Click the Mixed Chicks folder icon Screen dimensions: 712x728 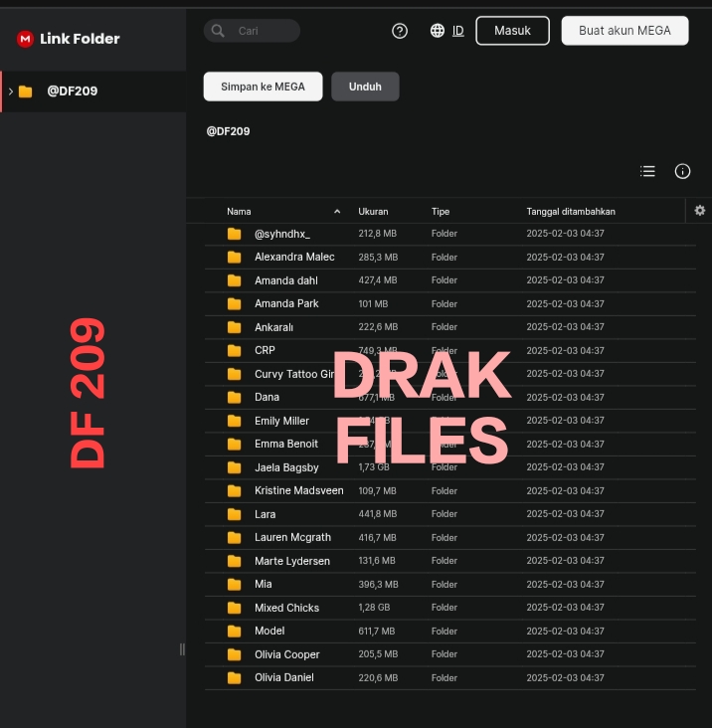235,608
